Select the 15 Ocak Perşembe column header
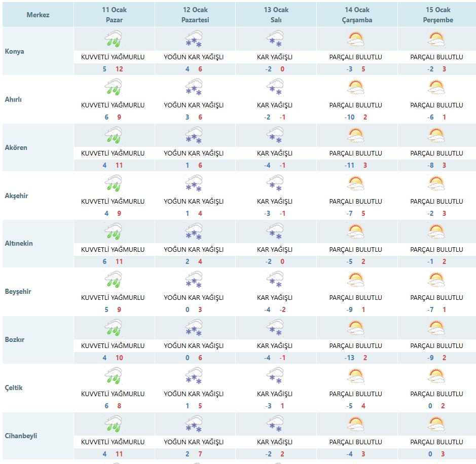The height and width of the screenshot is (464, 476). pyautogui.click(x=437, y=15)
